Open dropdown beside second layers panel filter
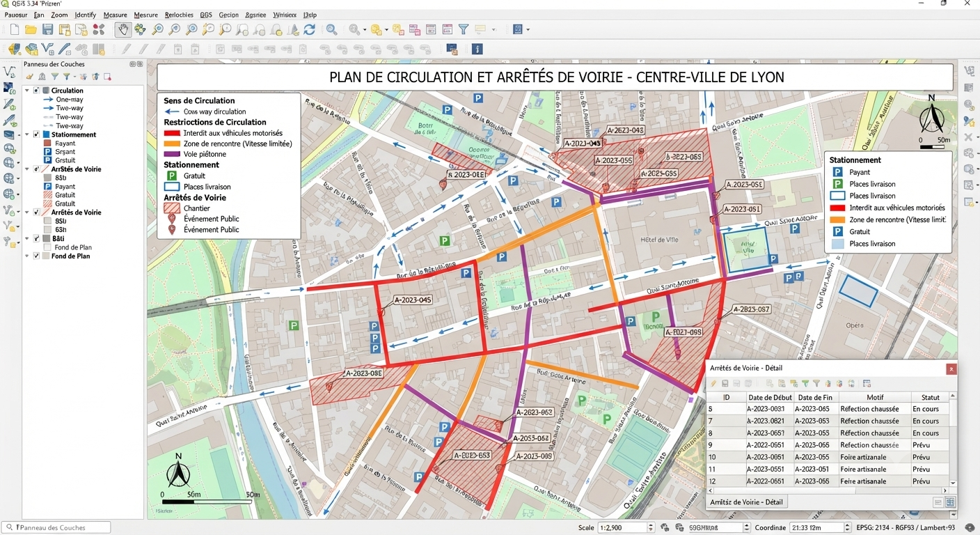 (x=74, y=77)
